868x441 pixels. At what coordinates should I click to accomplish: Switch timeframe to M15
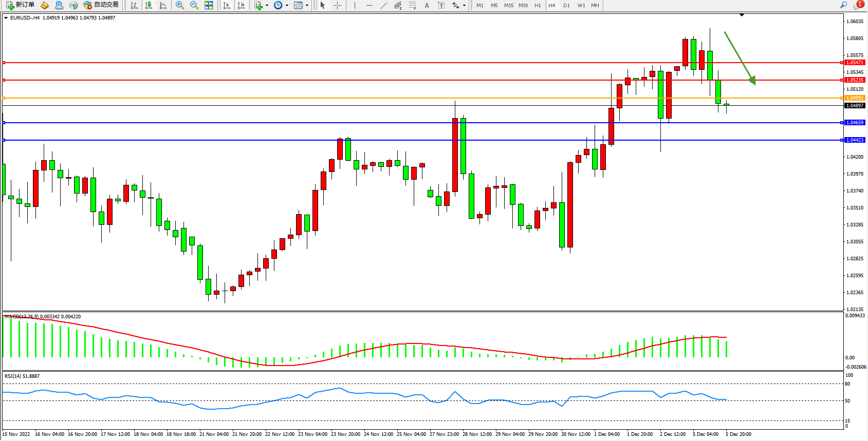(509, 5)
